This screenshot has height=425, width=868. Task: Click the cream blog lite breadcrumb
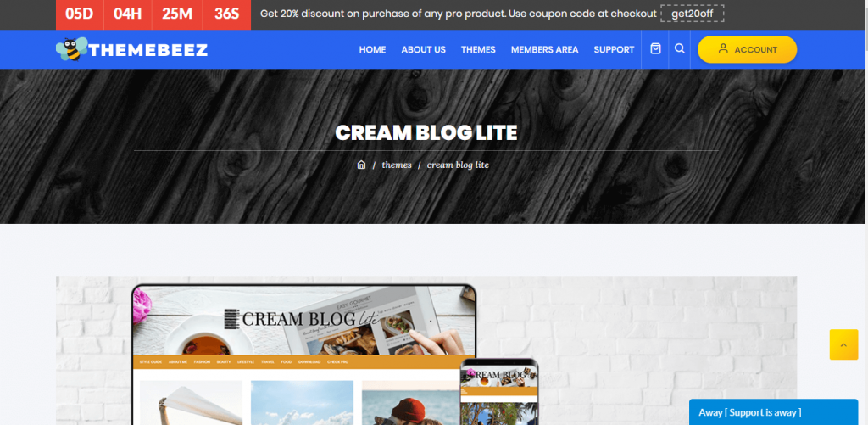[458, 165]
